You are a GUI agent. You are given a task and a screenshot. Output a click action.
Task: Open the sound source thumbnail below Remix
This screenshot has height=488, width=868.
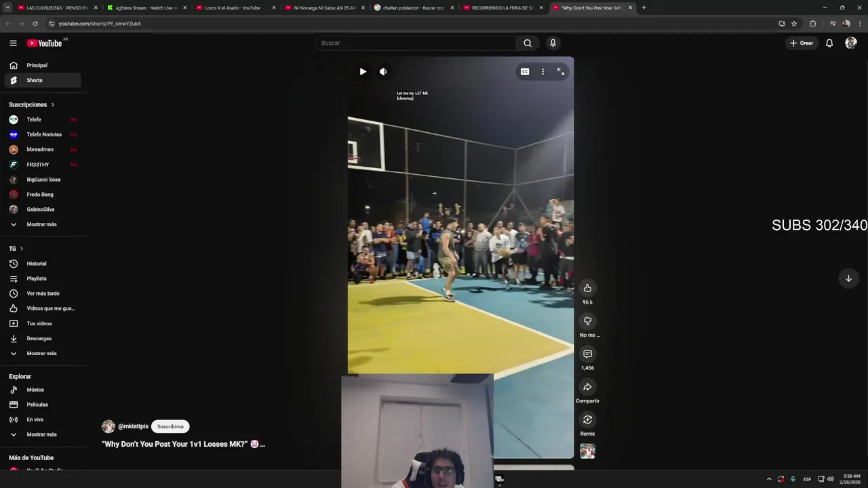(x=587, y=451)
